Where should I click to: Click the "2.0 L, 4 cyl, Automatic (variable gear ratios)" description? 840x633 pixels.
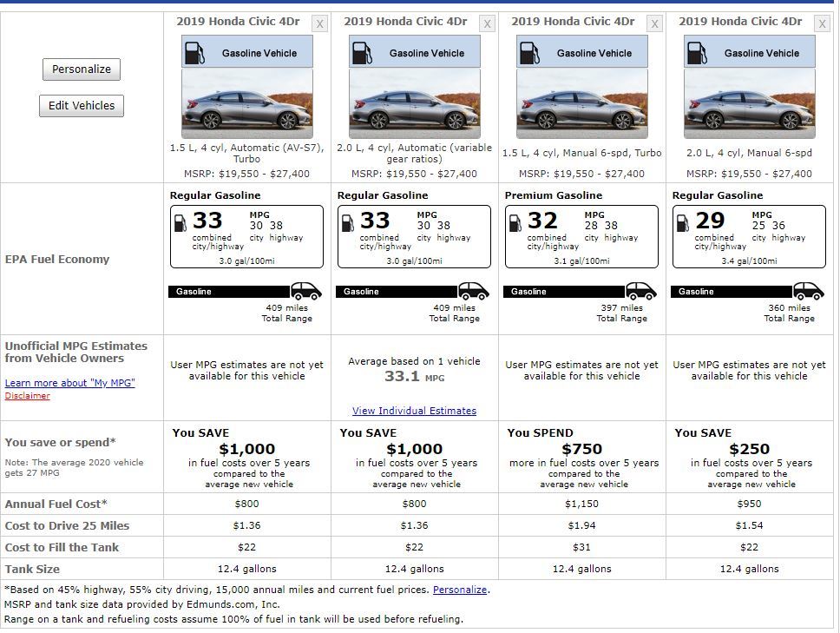pos(414,154)
